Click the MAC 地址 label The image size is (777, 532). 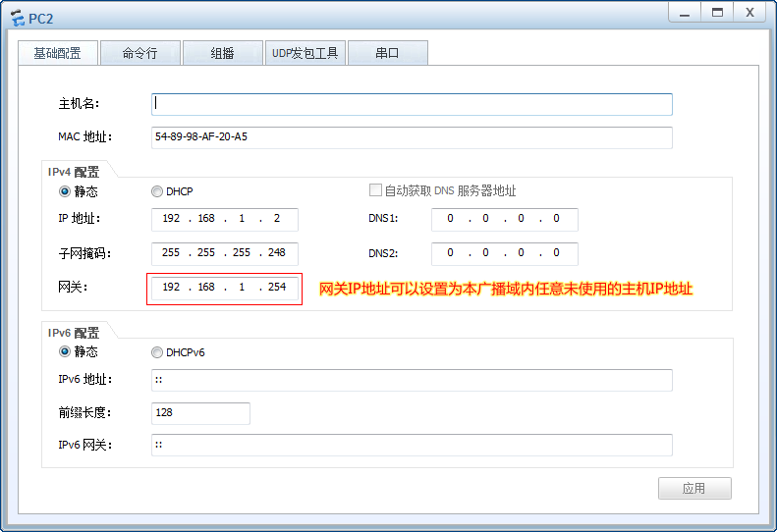85,136
